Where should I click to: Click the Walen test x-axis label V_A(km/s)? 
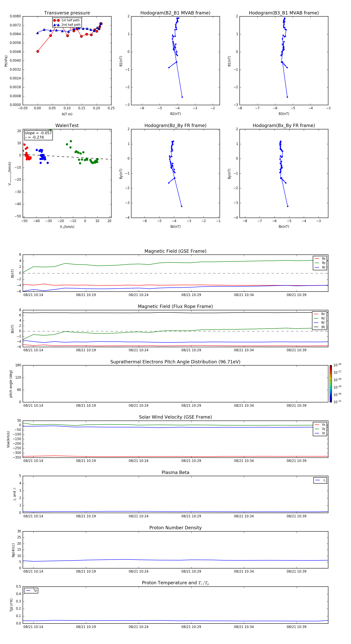(x=67, y=227)
